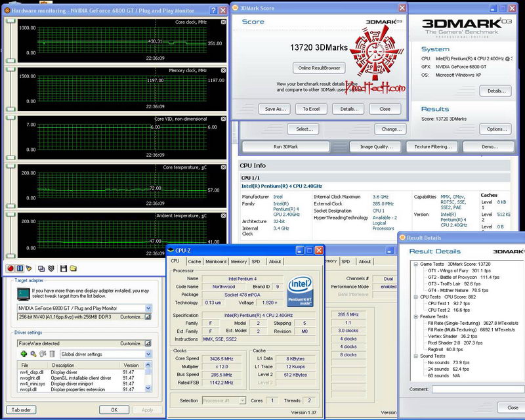Open the CPU-Z processor Selection dropdown
525x420 pixels.
coord(242,400)
